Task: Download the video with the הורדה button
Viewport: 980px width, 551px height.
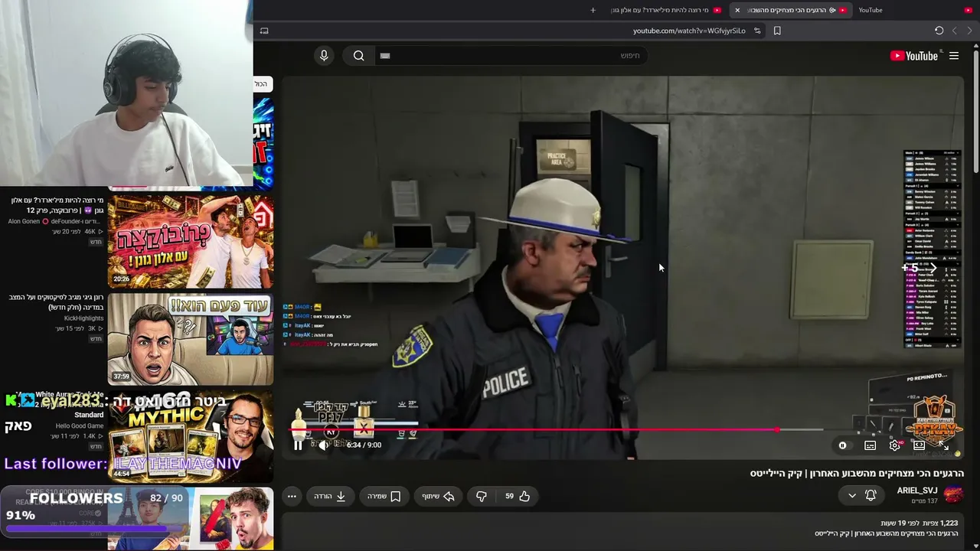Action: click(x=330, y=496)
